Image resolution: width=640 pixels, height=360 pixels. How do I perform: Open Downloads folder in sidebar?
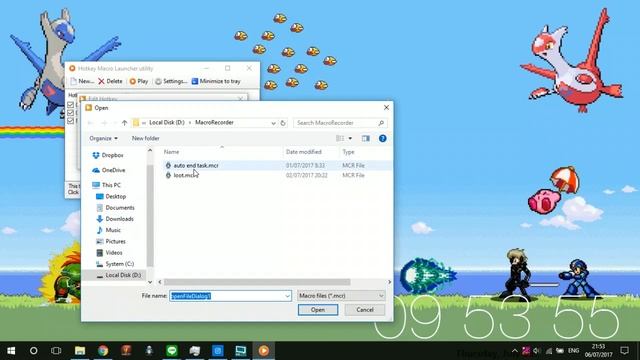115,219
